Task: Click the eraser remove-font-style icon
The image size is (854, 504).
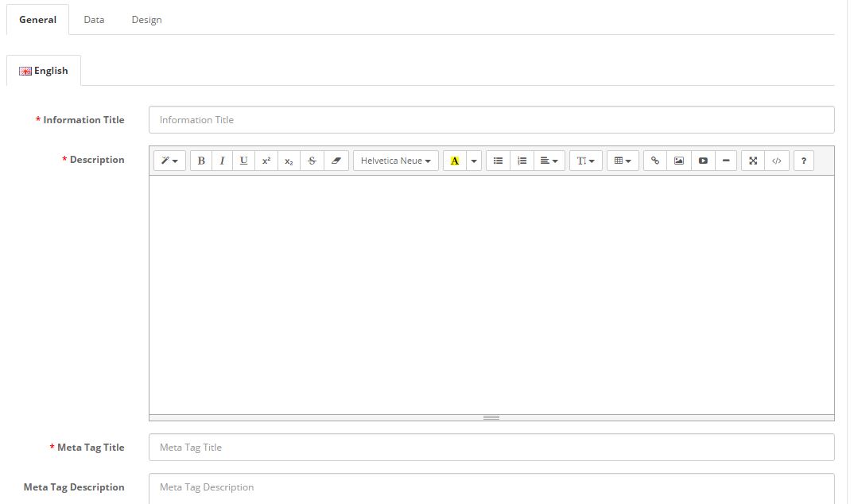Action: (336, 161)
